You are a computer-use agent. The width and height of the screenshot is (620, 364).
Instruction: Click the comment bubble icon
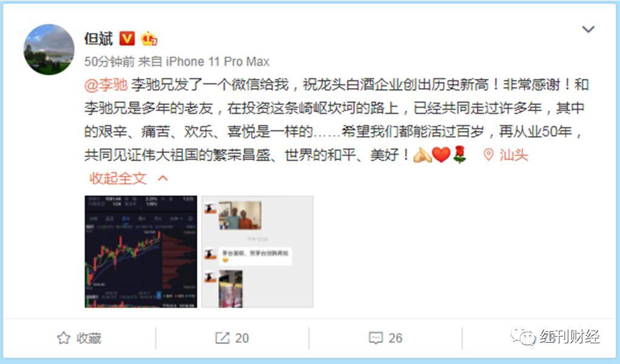376,338
